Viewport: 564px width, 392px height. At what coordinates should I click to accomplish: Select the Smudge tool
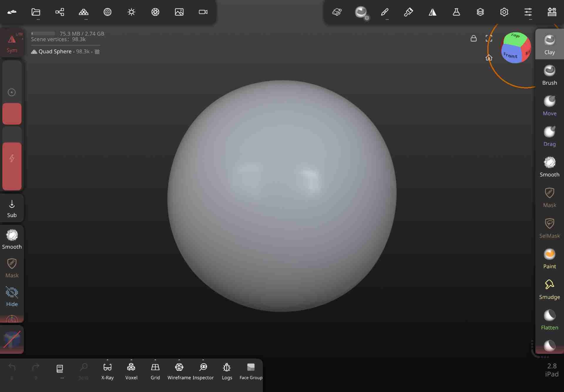pos(549,289)
